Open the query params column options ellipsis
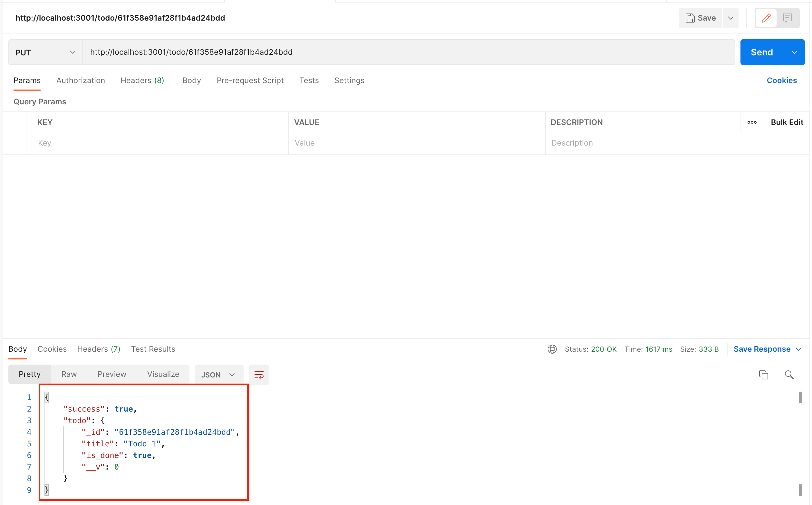812x505 pixels. [x=752, y=122]
